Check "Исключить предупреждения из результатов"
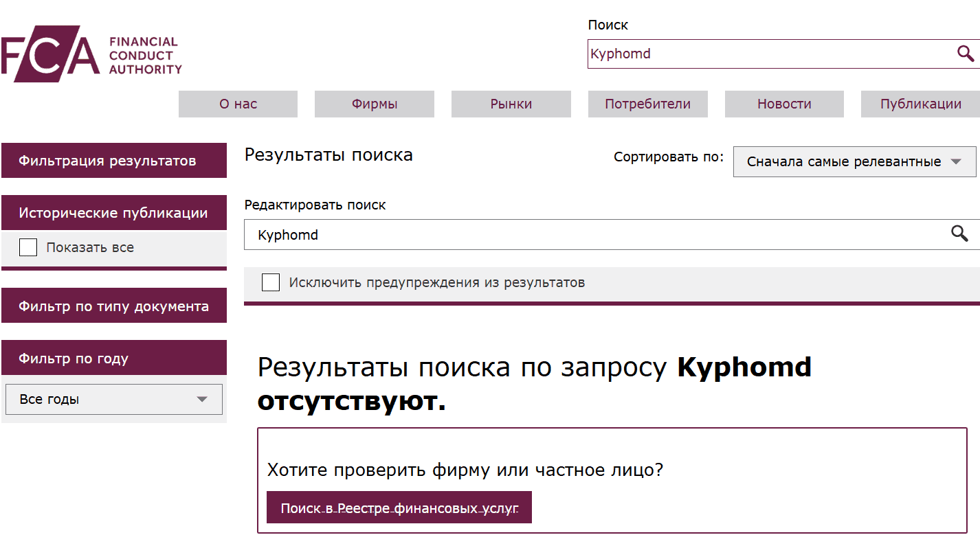Viewport: 980px width, 535px height. [271, 282]
